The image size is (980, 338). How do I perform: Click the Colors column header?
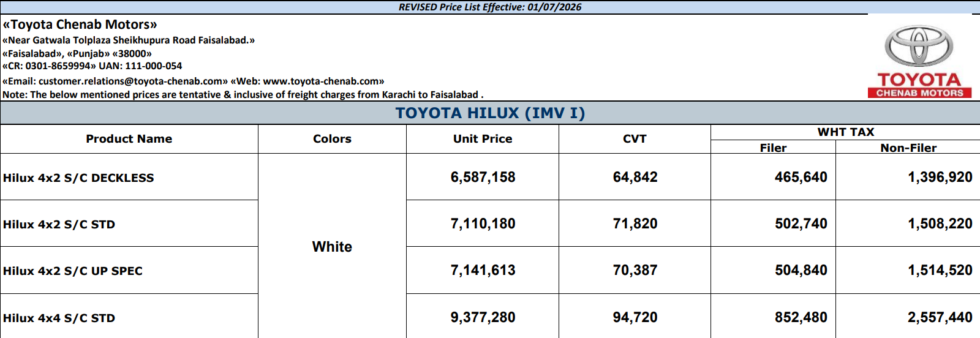click(x=332, y=139)
